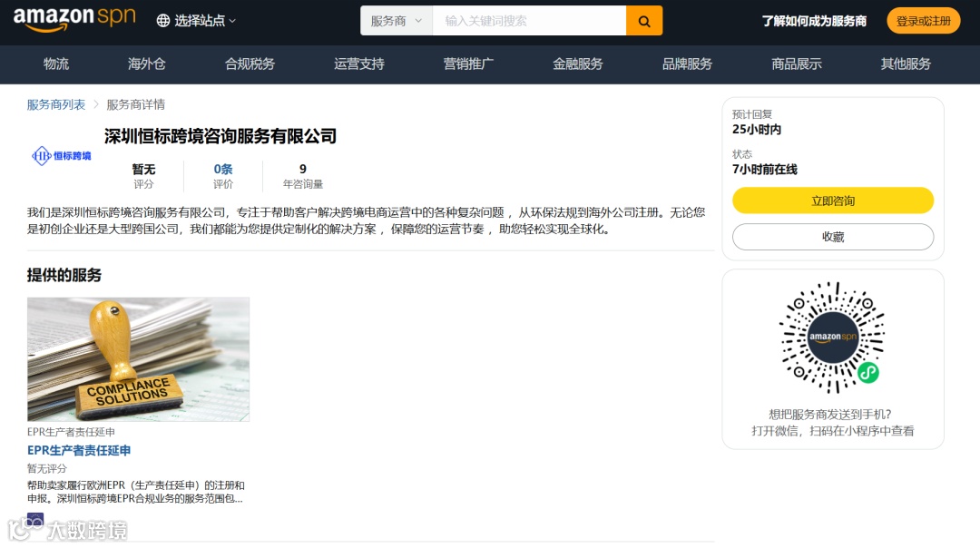Open the 运营支持 menu
This screenshot has height=548, width=980.
click(358, 64)
